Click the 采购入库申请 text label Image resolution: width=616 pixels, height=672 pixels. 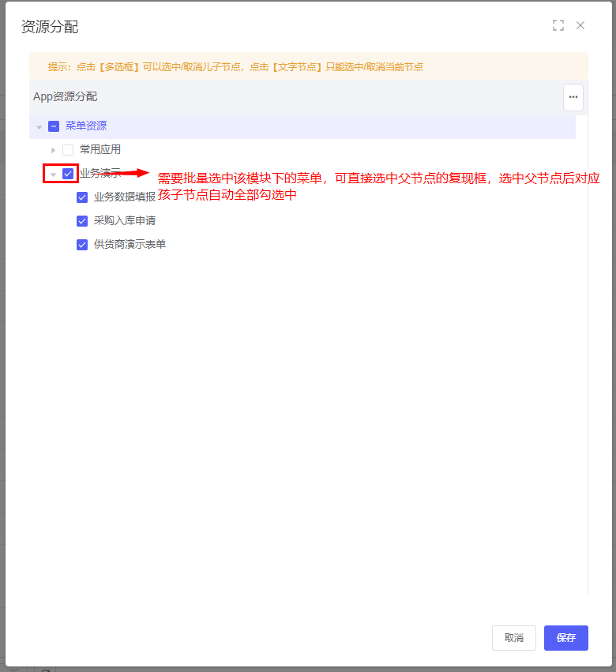[124, 220]
